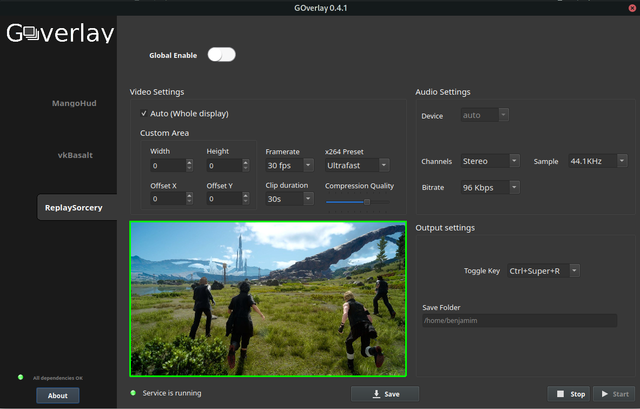640x409 pixels.
Task: Select the Sample rate 44.1KHz dropdown
Action: pyautogui.click(x=597, y=161)
